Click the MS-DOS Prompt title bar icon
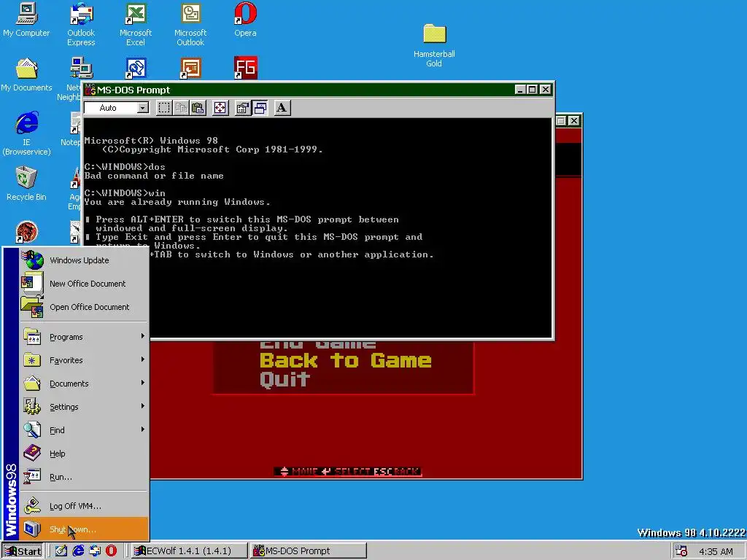 90,90
